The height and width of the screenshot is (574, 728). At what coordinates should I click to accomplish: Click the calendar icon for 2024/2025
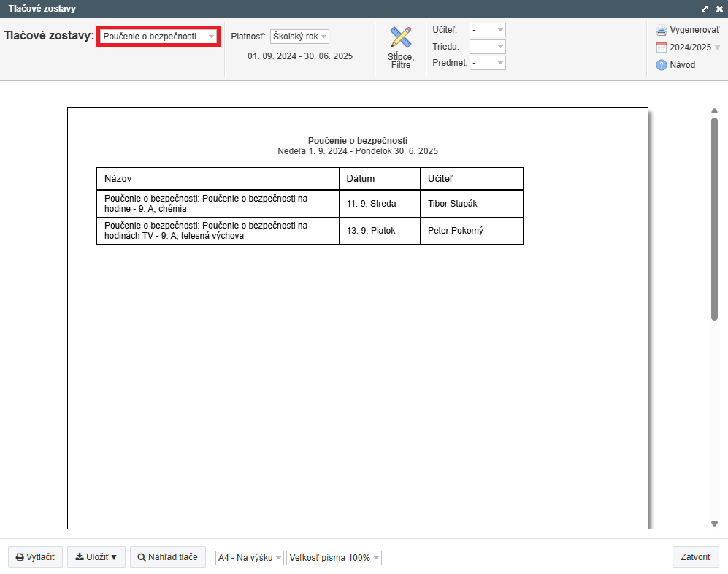(662, 47)
